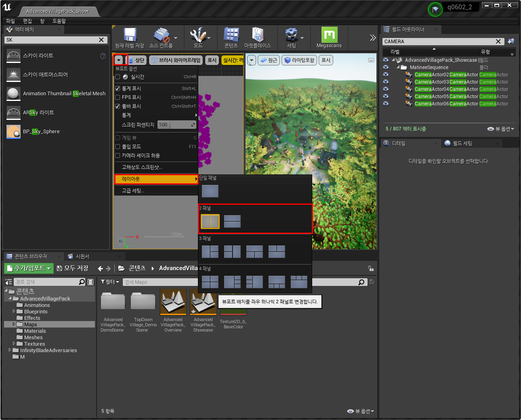Image resolution: width=521 pixels, height=420 pixels.
Task: Enable Immersive Mode (몰입 모드) checkbox
Action: 118,147
